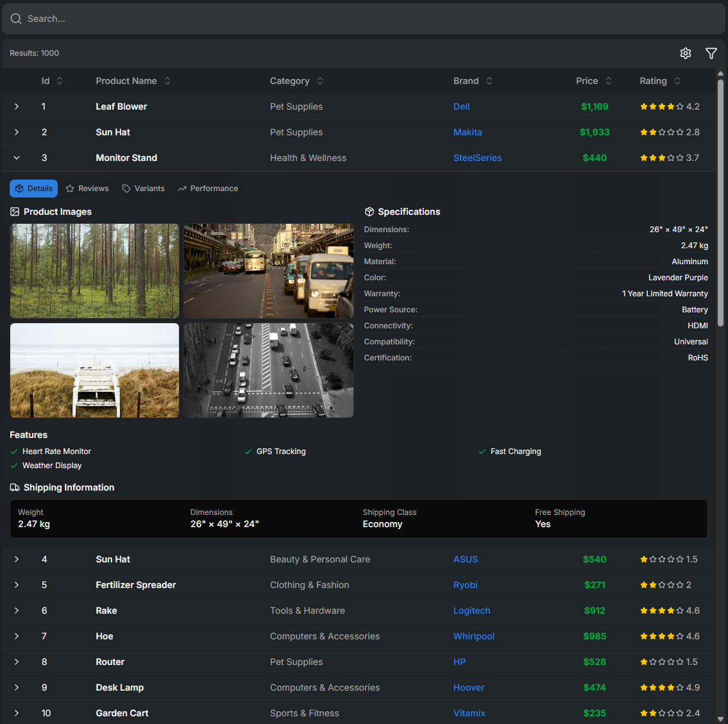728x724 pixels.
Task: Sort by Product Name column arrows
Action: (167, 81)
